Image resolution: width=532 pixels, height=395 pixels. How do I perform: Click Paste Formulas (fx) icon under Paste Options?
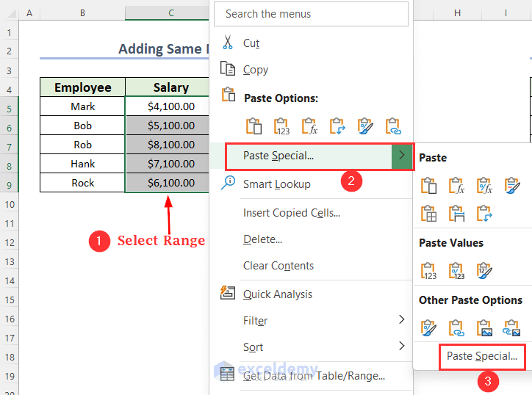(309, 126)
